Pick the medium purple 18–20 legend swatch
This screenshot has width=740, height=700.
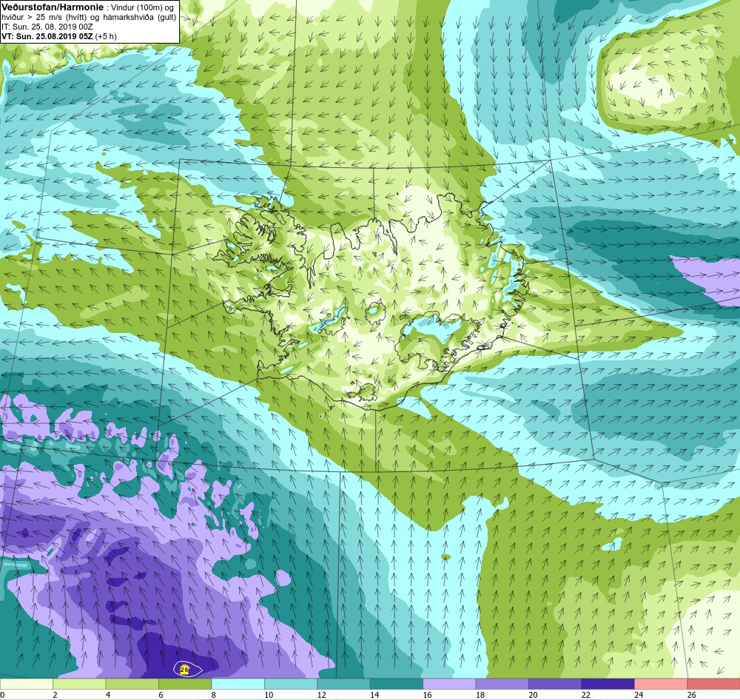pos(502,684)
